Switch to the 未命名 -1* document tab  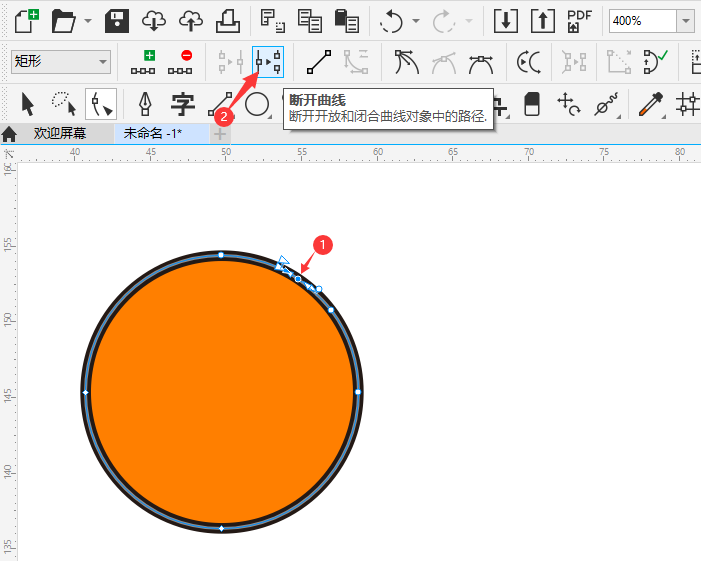click(152, 133)
